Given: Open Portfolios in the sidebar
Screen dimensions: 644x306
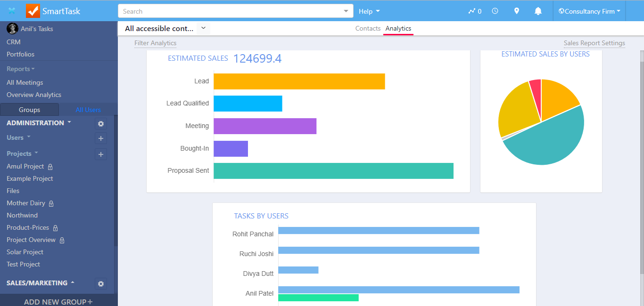Looking at the screenshot, I should (20, 54).
